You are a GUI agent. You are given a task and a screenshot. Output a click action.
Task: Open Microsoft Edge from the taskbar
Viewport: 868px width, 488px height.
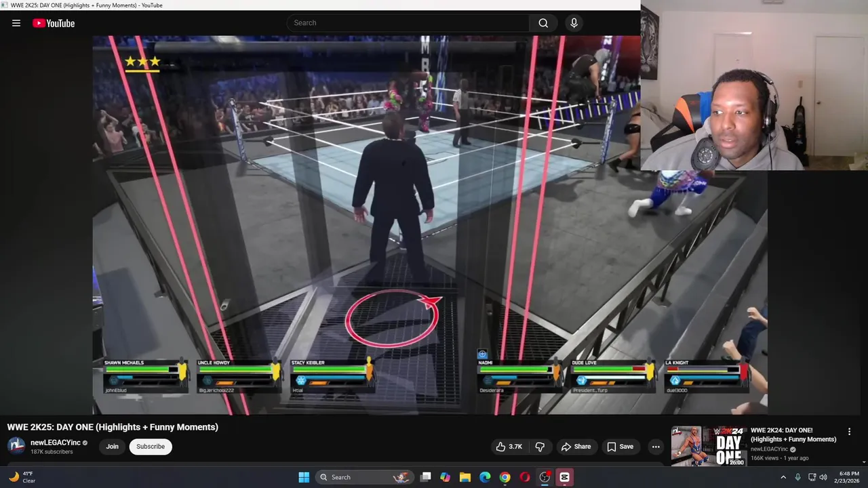coord(485,477)
